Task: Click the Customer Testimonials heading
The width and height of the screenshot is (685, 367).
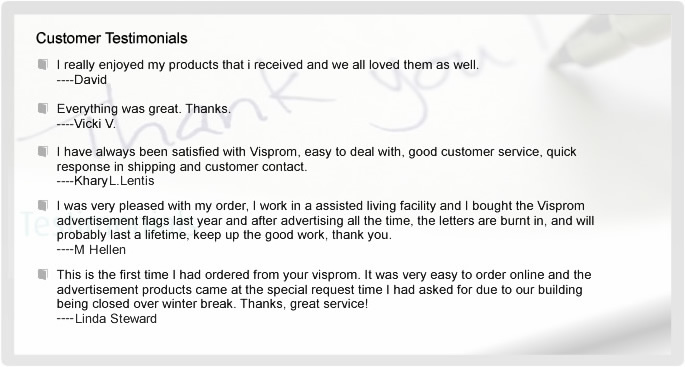Action: click(112, 38)
